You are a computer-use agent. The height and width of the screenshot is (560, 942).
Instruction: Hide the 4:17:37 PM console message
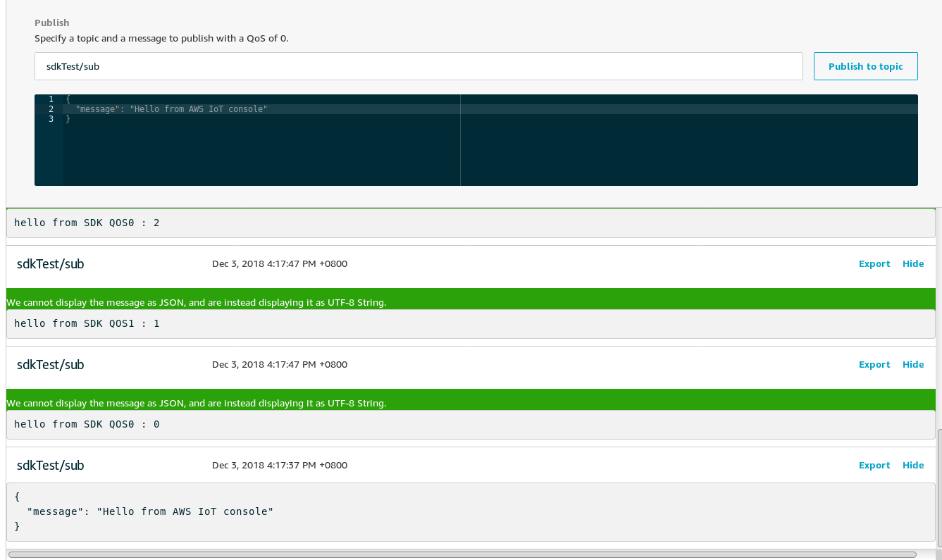click(x=913, y=465)
